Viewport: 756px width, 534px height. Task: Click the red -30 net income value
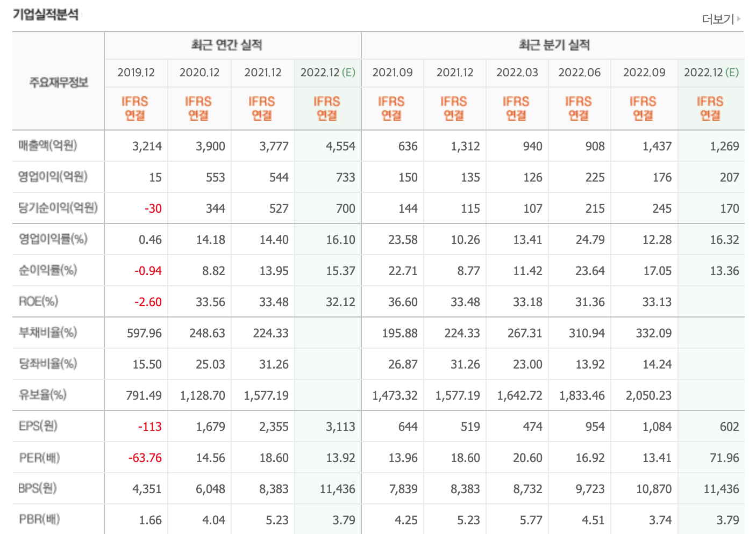click(153, 208)
